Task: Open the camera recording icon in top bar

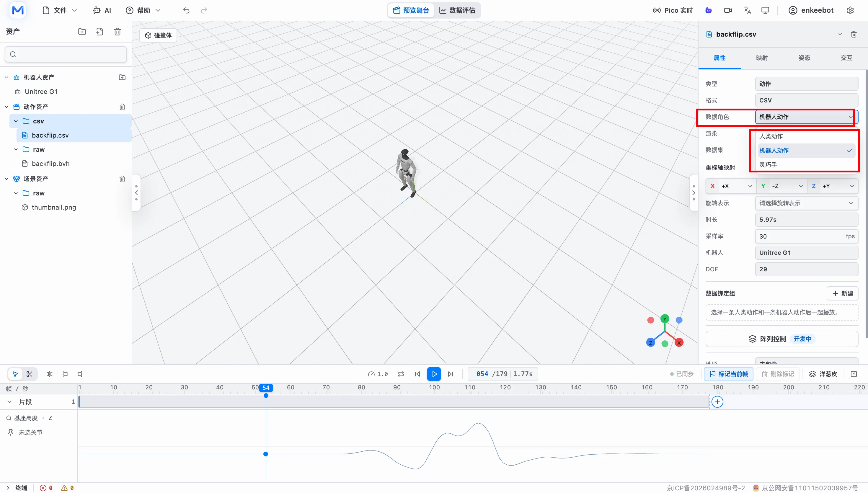Action: [x=728, y=11]
